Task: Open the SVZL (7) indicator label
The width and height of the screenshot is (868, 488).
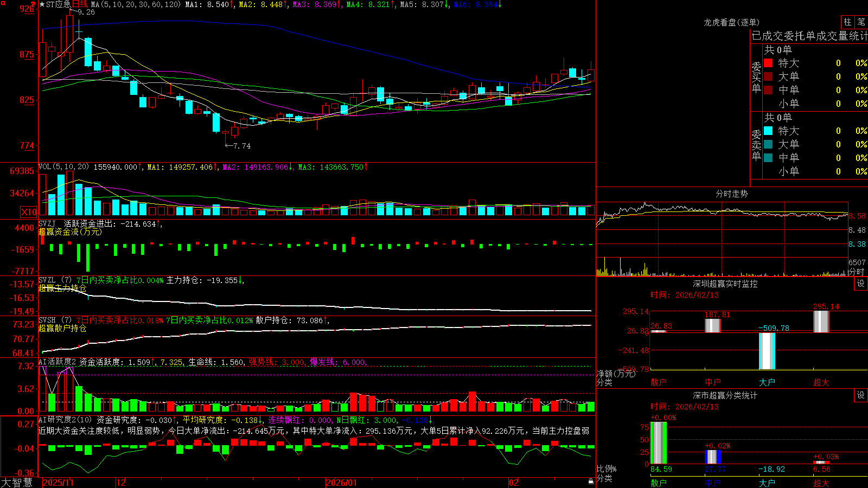Action: tap(55, 280)
